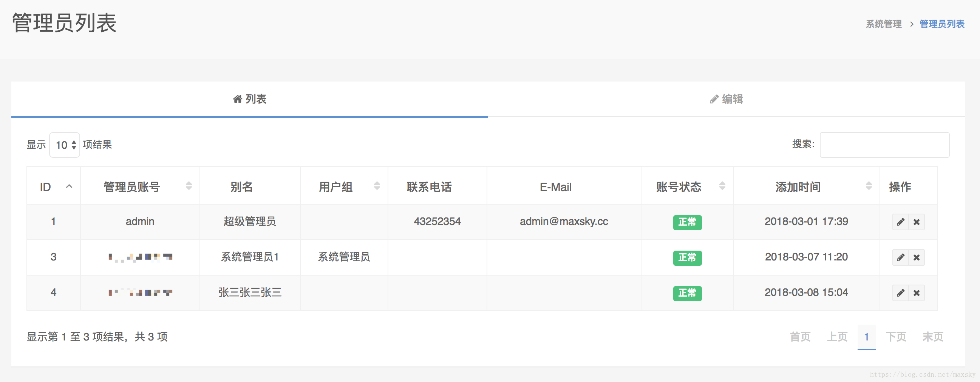Click the 管理员列表 page heading
This screenshot has height=382, width=980.
click(64, 23)
